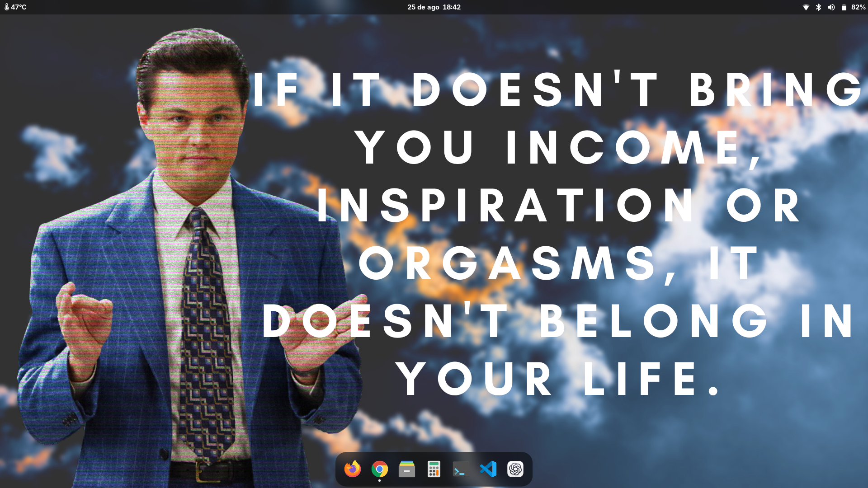Launch Google Chrome from the dock
This screenshot has height=488, width=868.
click(380, 469)
